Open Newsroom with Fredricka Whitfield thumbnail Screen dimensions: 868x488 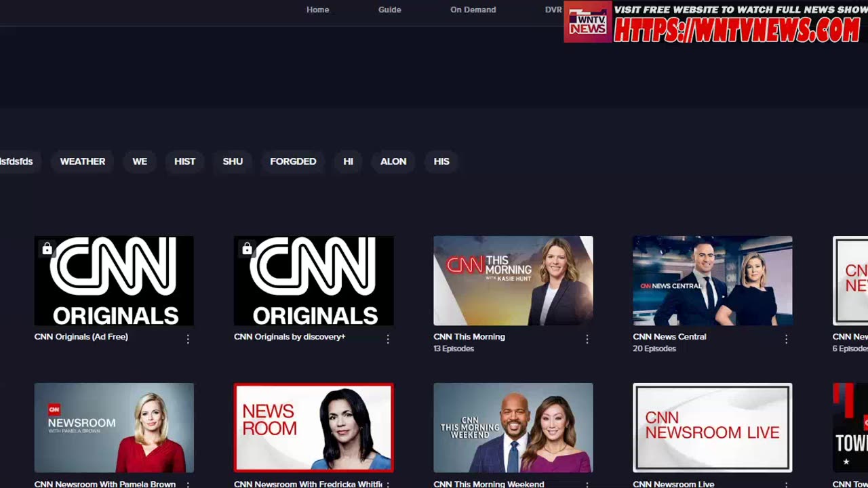[x=313, y=428]
